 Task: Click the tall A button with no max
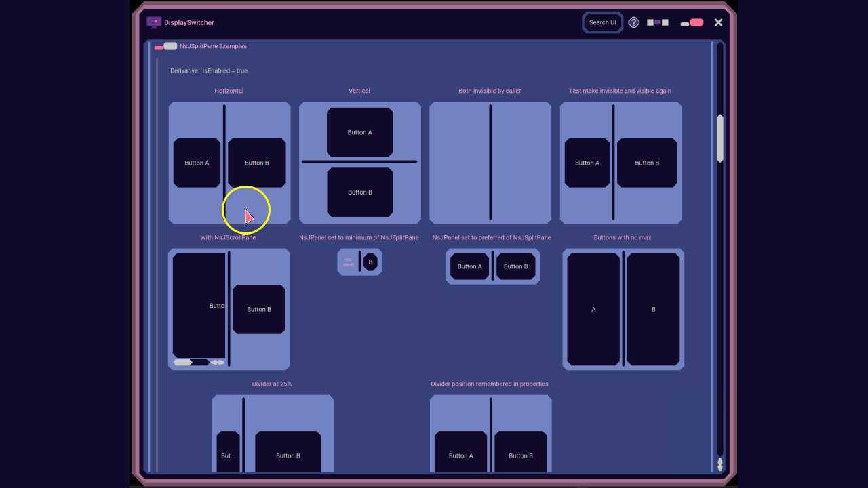pos(593,309)
